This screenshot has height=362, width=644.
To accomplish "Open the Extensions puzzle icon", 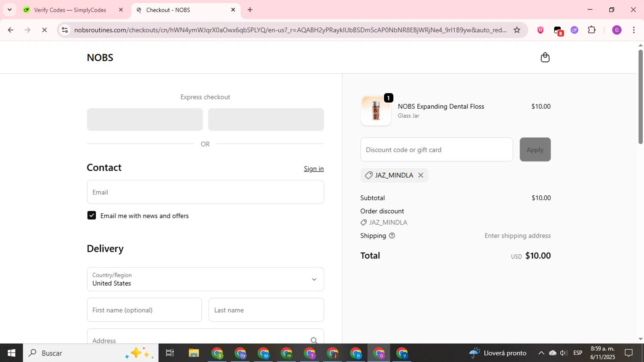I will [592, 30].
